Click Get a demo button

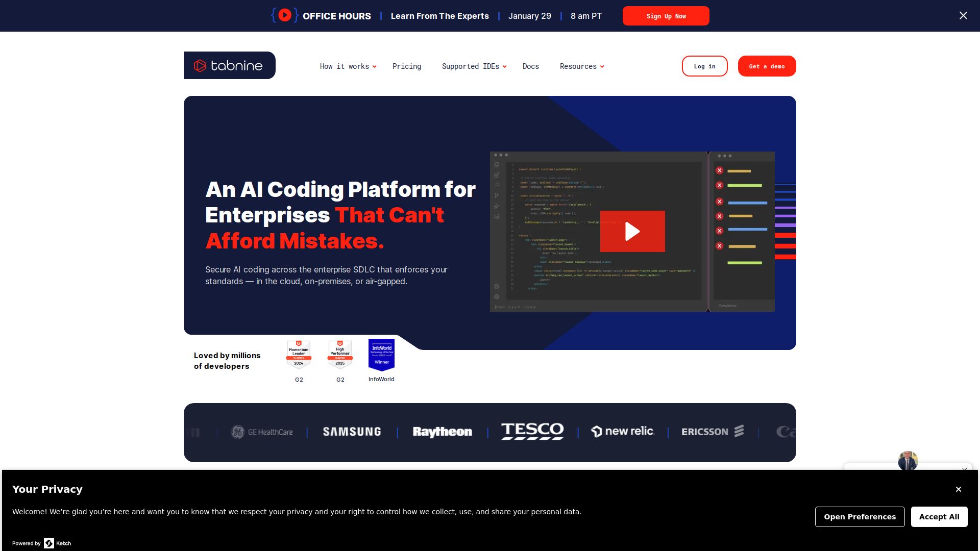click(767, 66)
